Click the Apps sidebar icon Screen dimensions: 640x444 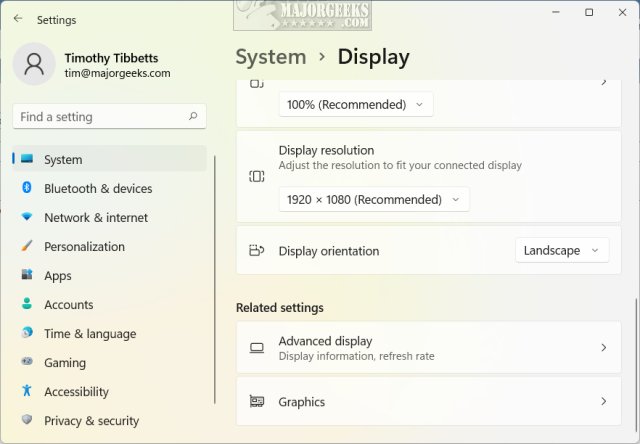(x=27, y=275)
